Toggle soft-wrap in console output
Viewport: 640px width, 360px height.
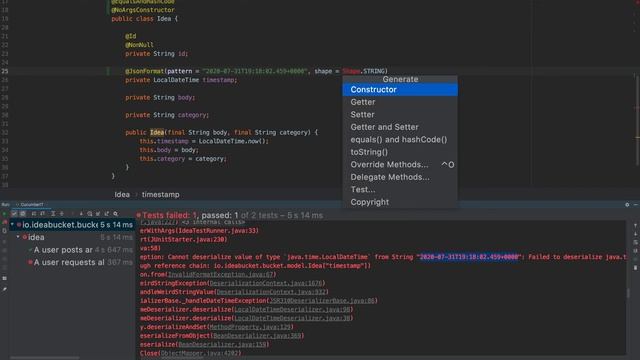pyautogui.click(x=636, y=242)
